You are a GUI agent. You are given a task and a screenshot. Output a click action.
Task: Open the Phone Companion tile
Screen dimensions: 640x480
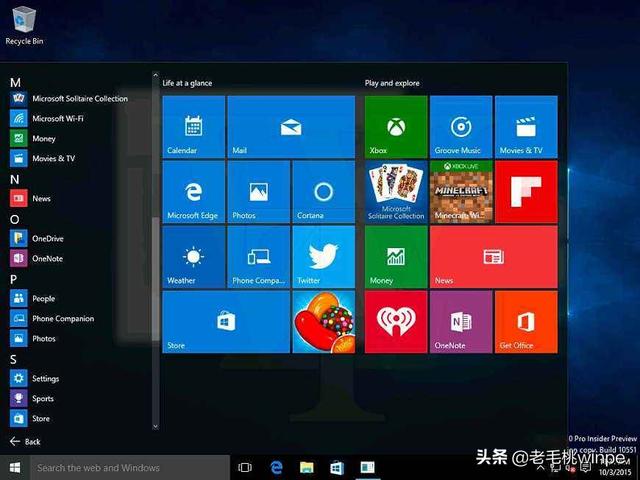point(258,257)
